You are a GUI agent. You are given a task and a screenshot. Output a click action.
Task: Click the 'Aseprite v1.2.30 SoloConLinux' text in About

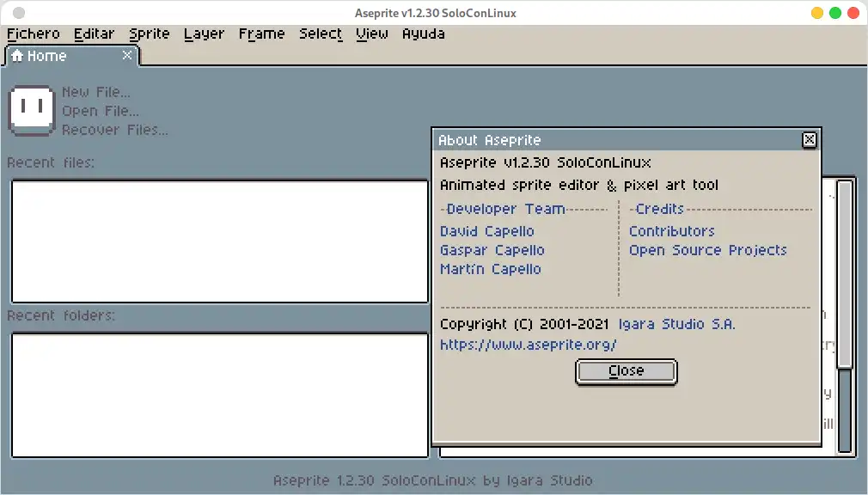(545, 162)
